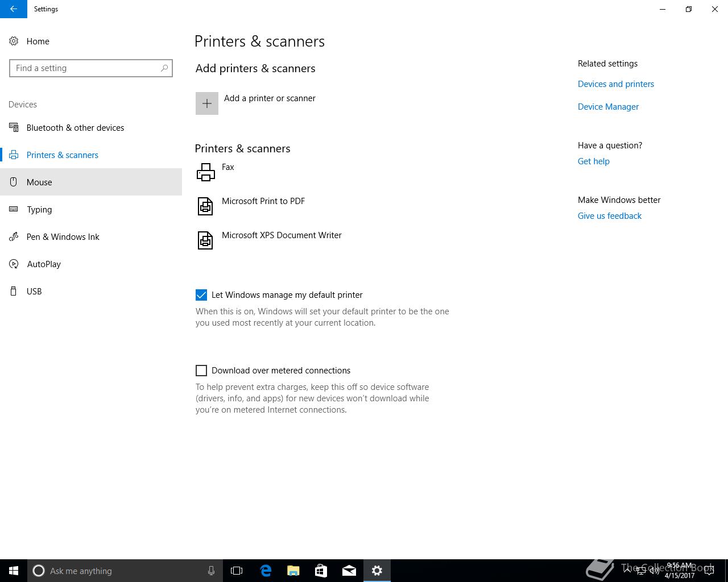Click the Give us feedback link
Viewport: 728px width, 582px height.
(x=610, y=216)
